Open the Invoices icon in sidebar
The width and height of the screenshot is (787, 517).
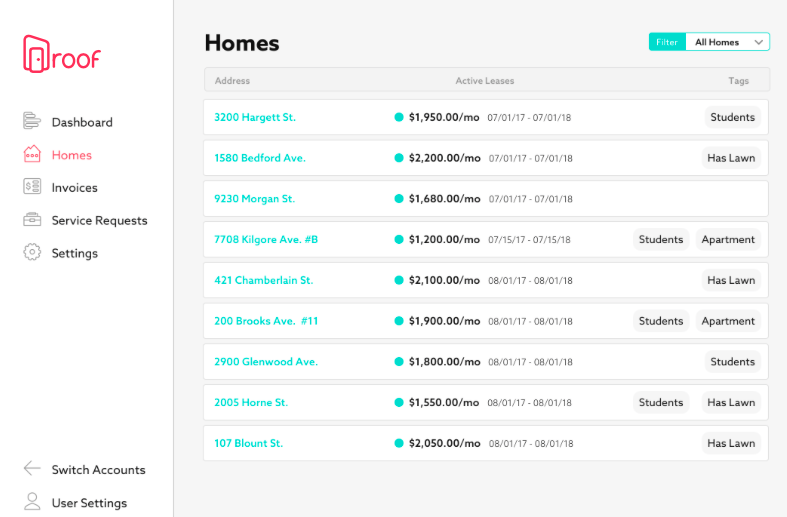pos(32,187)
